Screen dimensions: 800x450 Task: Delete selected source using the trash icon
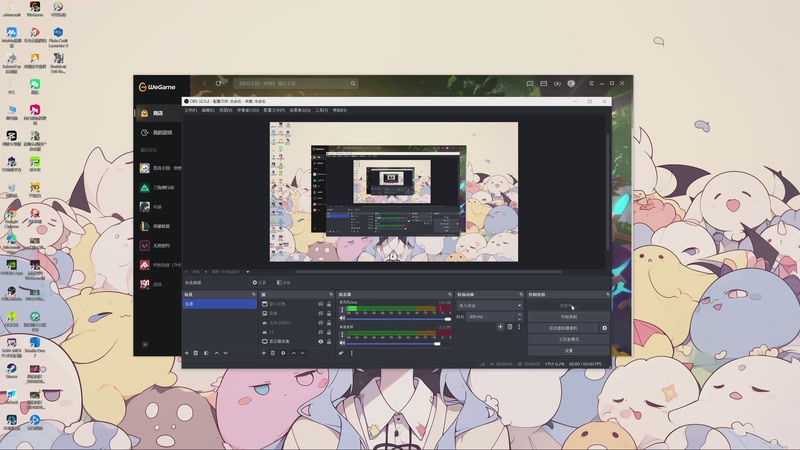[273, 353]
